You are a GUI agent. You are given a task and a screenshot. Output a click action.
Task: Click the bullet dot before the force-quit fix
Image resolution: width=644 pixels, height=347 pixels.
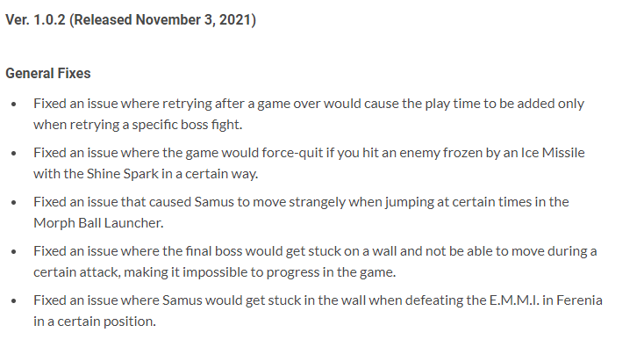pos(14,154)
